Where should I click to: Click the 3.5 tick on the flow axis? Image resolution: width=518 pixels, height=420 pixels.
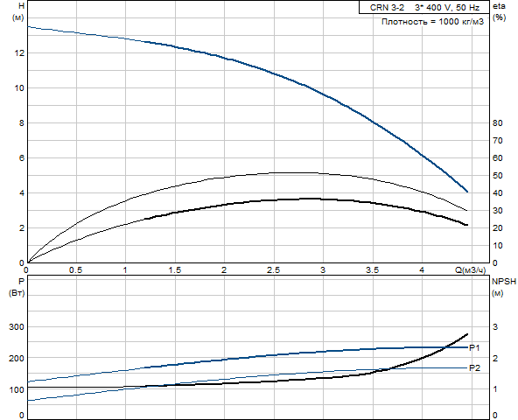tap(373, 270)
